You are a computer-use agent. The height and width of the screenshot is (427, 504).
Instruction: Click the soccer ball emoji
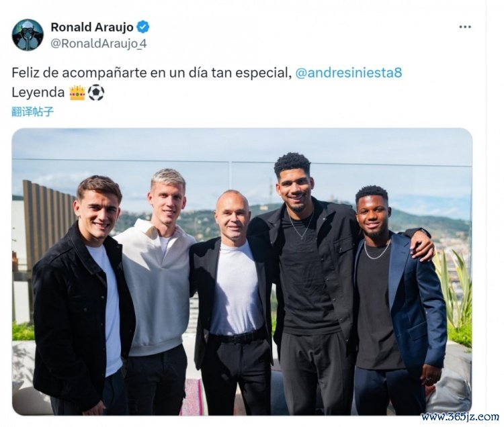[x=96, y=93]
